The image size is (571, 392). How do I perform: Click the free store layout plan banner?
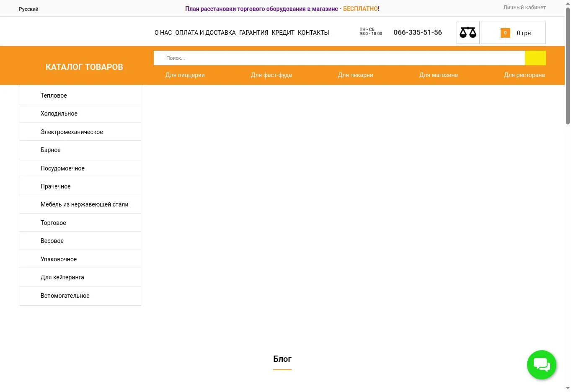282,9
